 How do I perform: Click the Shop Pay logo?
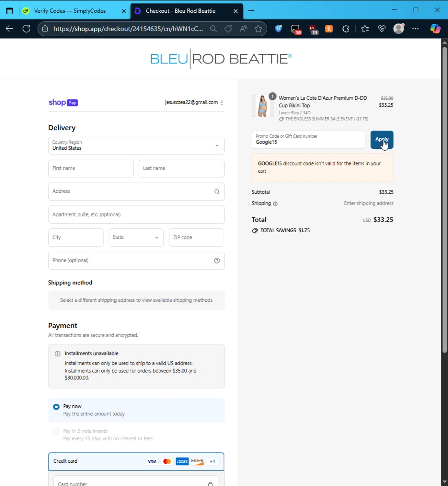[63, 103]
